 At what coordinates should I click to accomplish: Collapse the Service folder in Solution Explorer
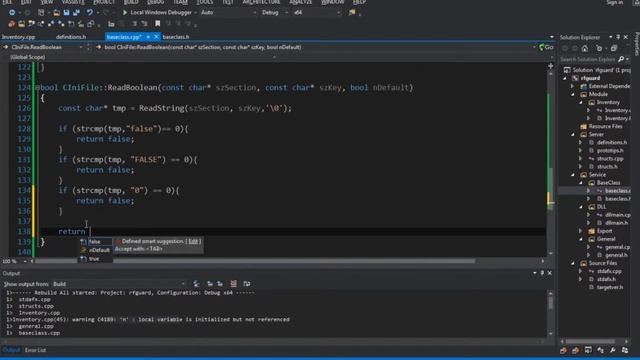pyautogui.click(x=573, y=175)
